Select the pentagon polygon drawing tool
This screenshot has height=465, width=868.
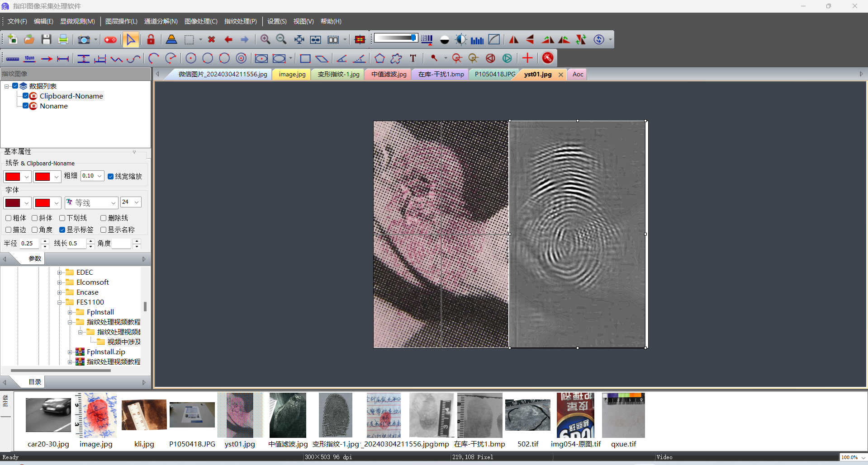(x=379, y=58)
